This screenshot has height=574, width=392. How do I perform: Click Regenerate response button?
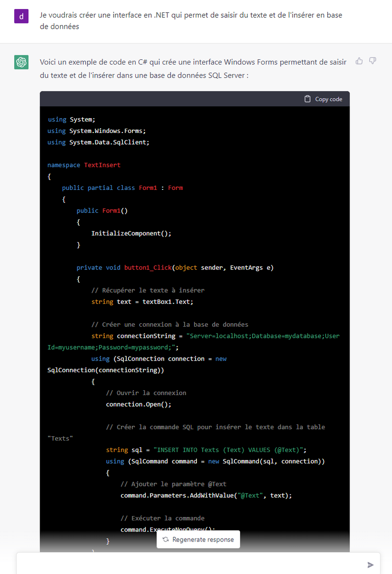click(x=198, y=540)
